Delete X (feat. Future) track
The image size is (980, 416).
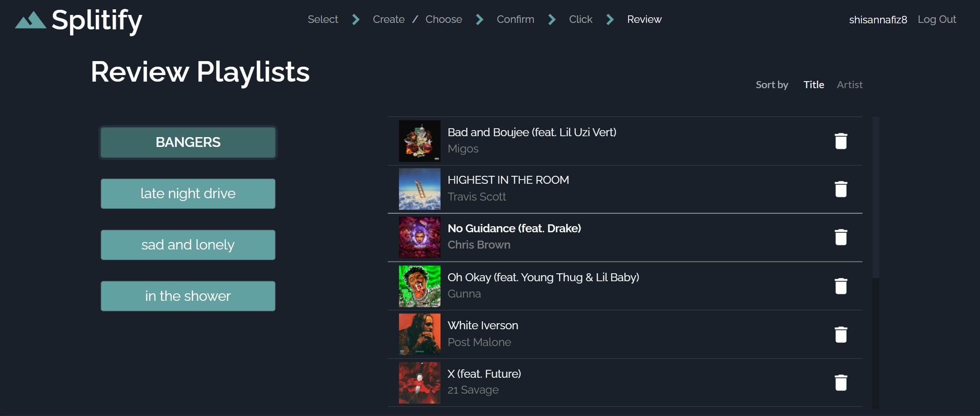840,382
